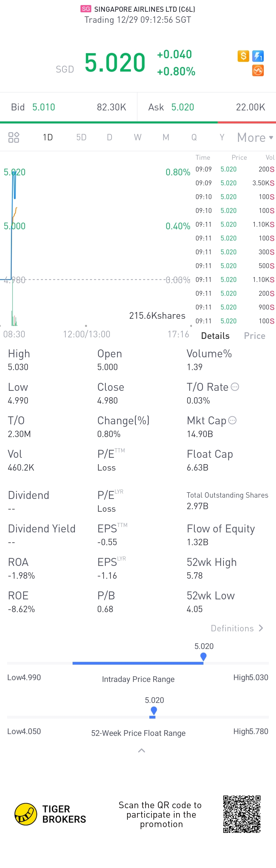Switch to the W weekly chart tab
This screenshot has width=276, height=868.
[137, 138]
